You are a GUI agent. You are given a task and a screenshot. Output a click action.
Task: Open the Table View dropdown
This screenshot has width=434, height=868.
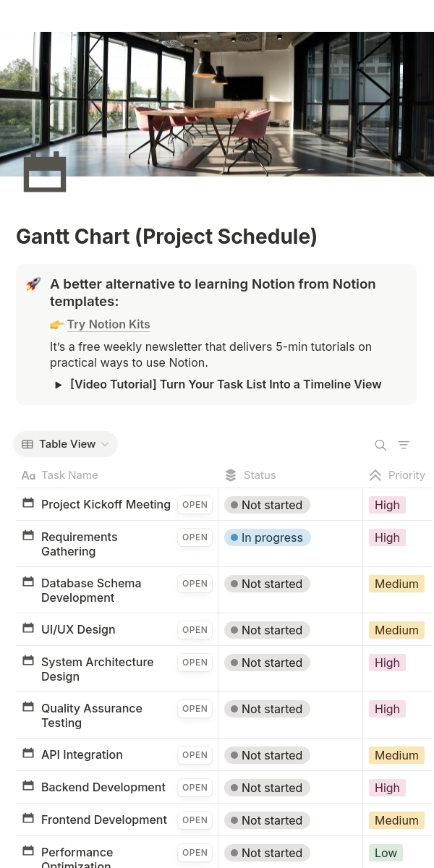[x=65, y=444]
